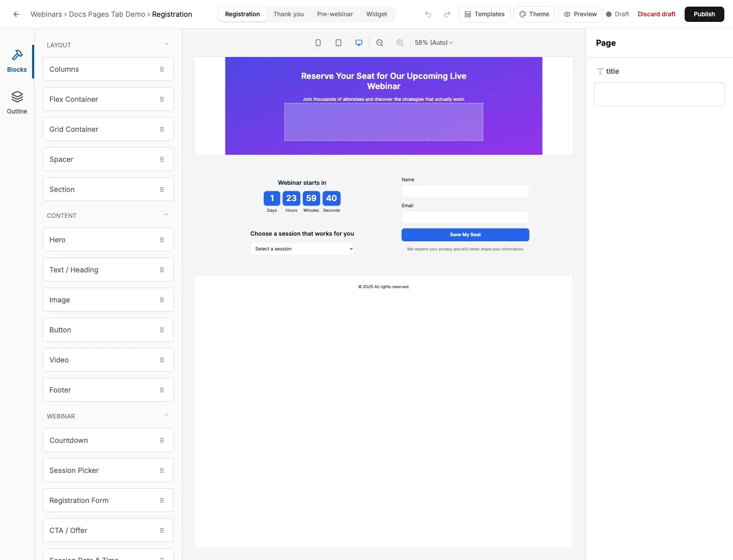Grab the CTA / Offer drag handle
The image size is (733, 560).
162,530
